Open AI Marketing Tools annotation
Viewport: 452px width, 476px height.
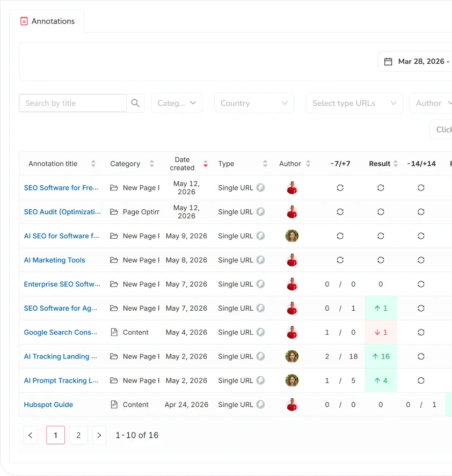[54, 260]
